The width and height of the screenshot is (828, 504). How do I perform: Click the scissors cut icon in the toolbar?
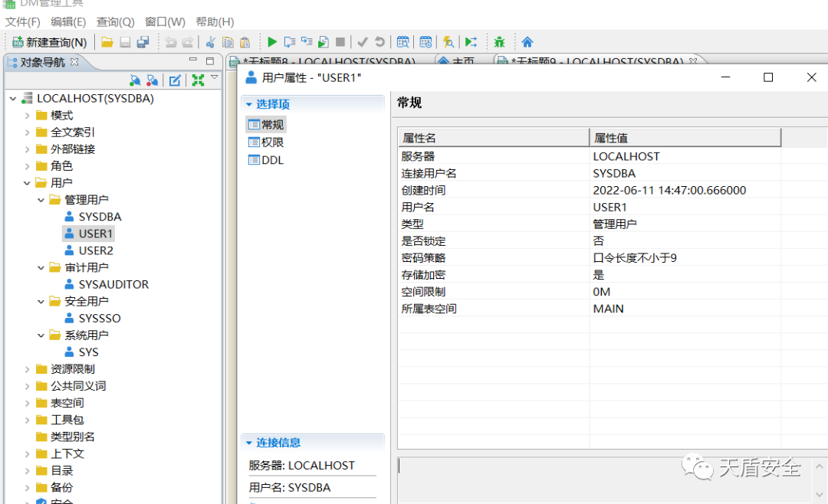(x=210, y=42)
